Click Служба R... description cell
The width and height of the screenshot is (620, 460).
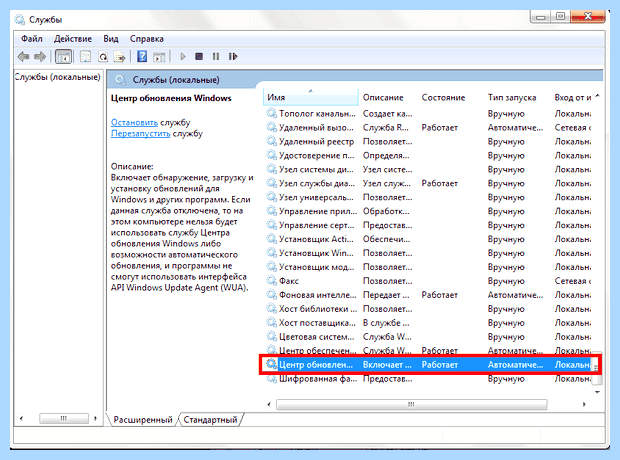point(386,127)
